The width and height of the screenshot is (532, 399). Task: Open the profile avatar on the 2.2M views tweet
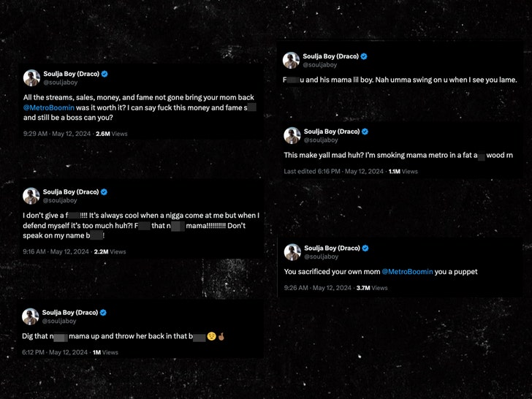[x=31, y=195]
